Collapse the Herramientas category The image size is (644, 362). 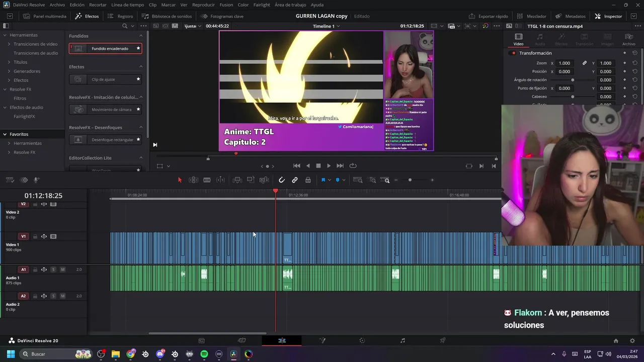click(x=5, y=35)
